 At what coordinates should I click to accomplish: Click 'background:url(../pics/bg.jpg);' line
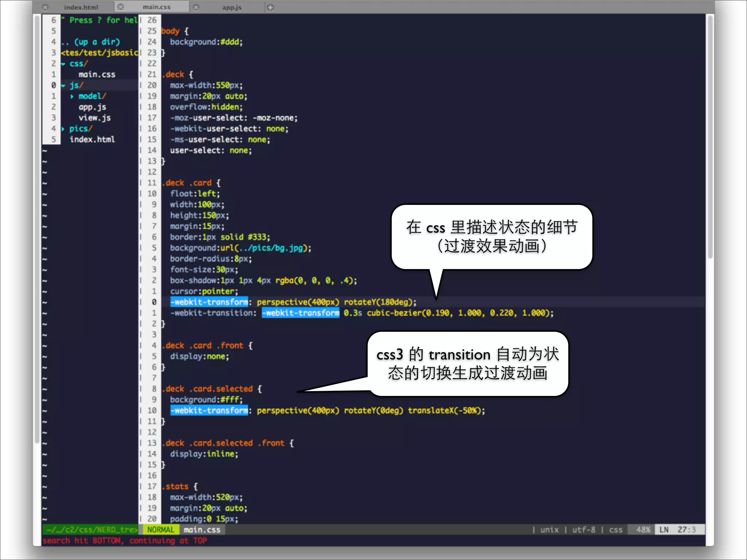click(x=241, y=248)
